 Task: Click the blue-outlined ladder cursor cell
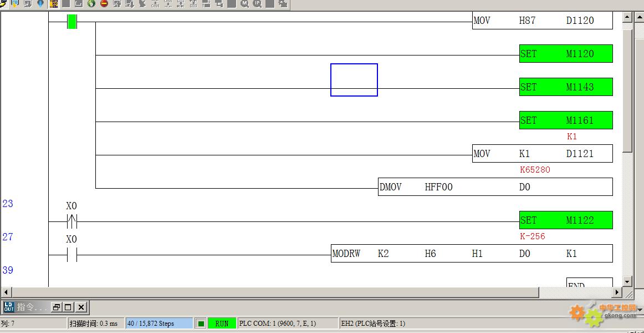(x=354, y=80)
